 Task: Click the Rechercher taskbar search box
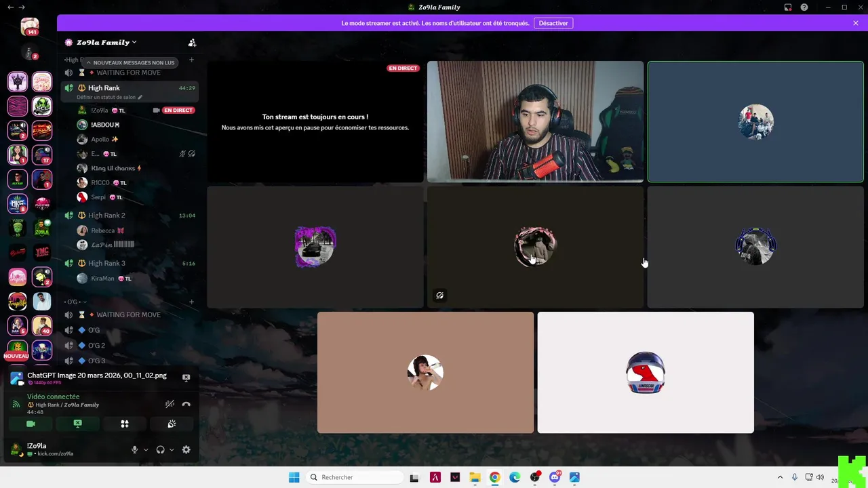click(x=354, y=477)
